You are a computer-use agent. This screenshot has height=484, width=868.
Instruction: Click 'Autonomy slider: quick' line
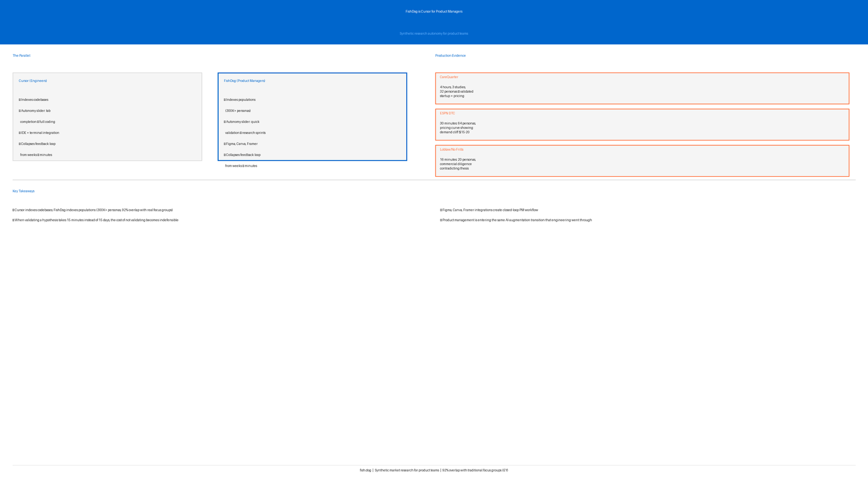click(242, 122)
